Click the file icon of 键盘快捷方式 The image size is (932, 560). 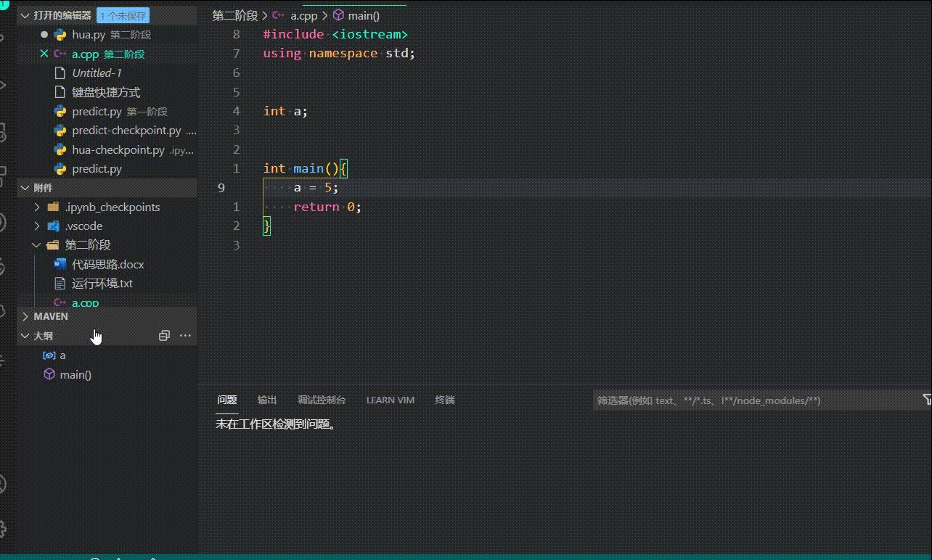[60, 92]
